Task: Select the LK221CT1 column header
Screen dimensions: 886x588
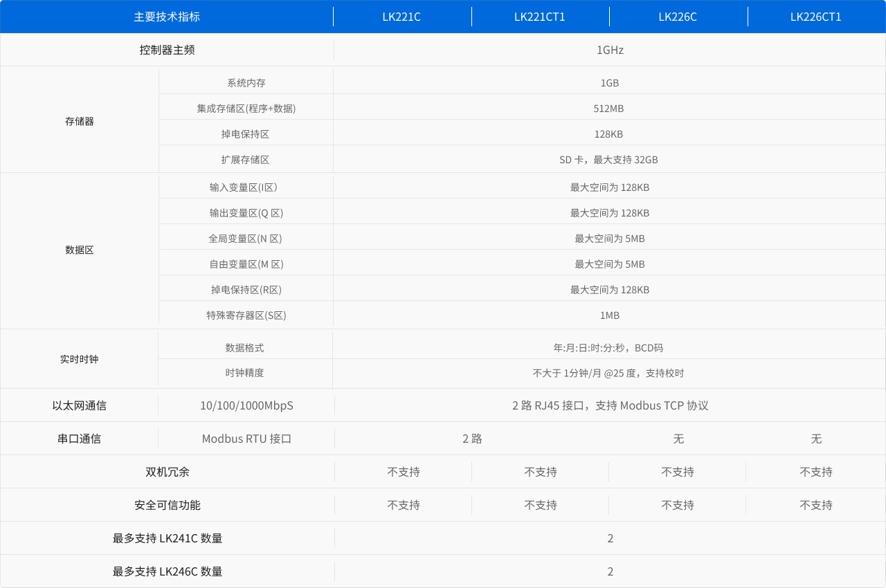Action: coord(540,17)
